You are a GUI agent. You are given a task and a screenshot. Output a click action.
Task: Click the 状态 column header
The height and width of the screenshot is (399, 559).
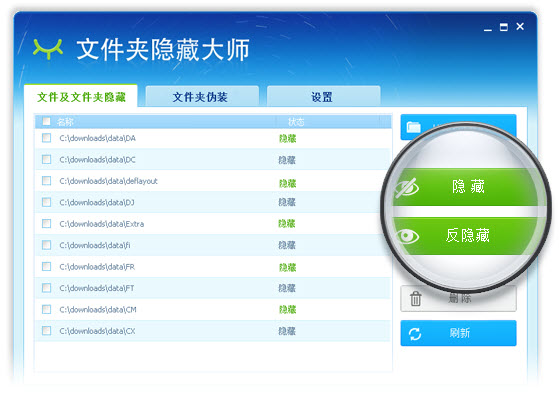(x=296, y=122)
